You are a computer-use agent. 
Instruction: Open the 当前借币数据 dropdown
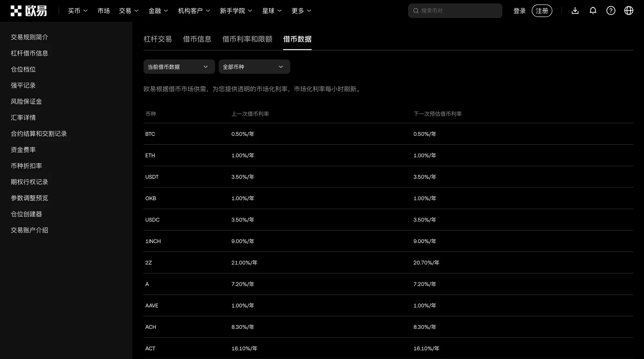point(179,67)
